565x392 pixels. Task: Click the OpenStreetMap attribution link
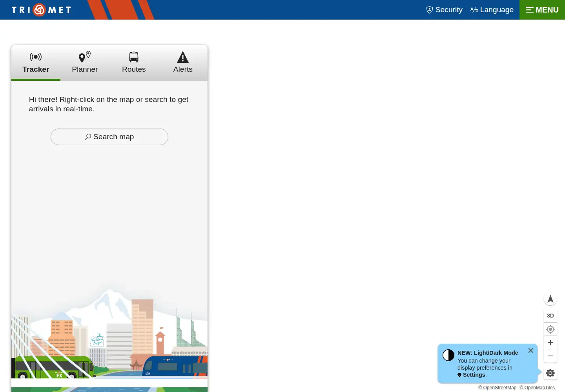point(497,388)
